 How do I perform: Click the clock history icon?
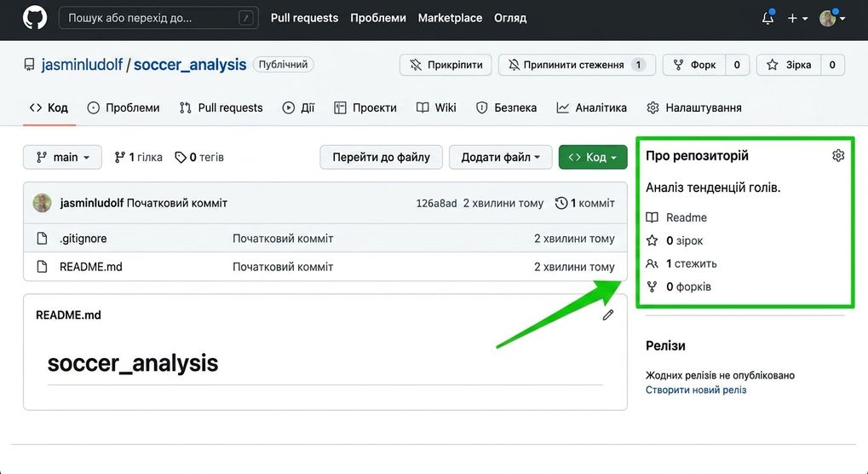[561, 203]
